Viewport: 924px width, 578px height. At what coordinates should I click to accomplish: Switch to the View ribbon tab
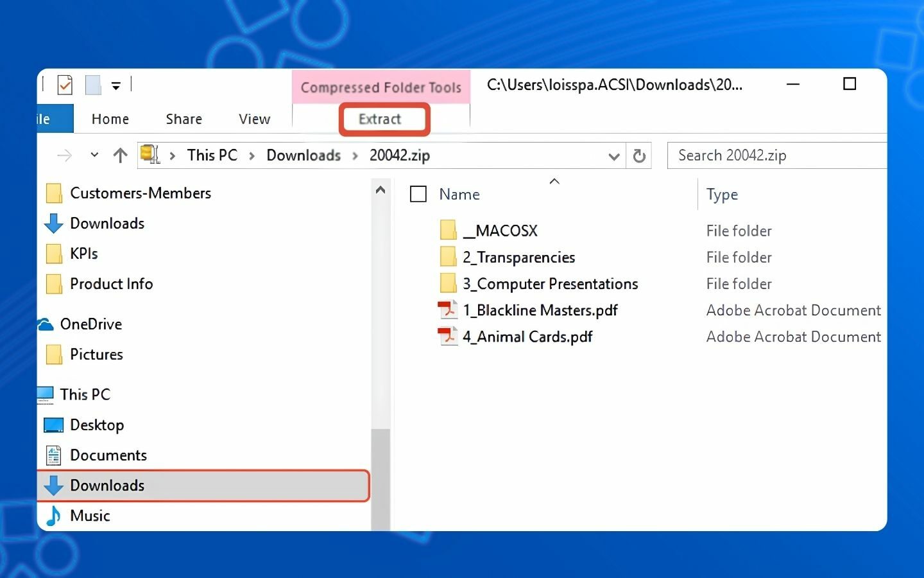(255, 119)
